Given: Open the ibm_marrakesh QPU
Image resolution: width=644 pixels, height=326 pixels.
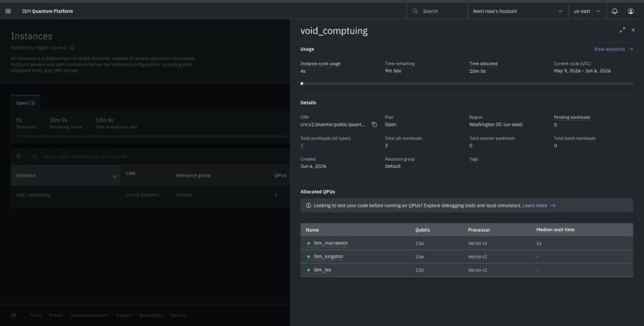Looking at the screenshot, I should tap(331, 243).
